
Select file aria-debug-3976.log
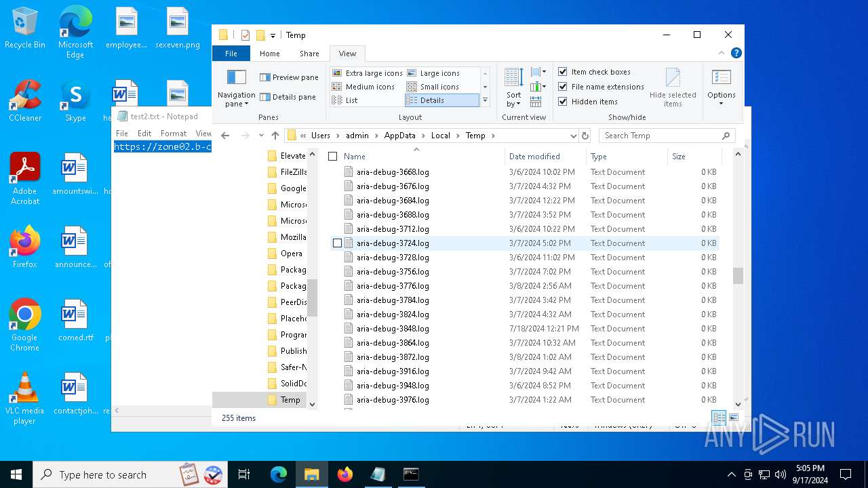click(393, 400)
